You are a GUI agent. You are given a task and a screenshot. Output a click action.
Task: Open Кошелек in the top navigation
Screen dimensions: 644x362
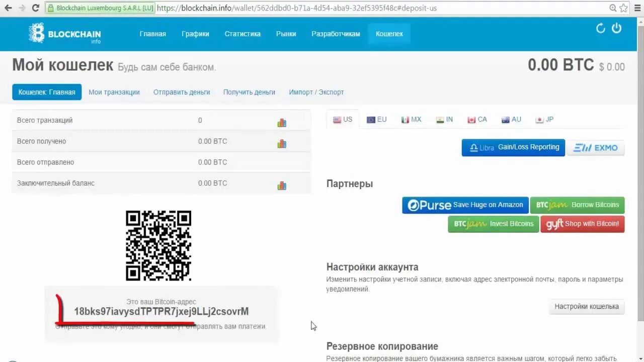(x=389, y=34)
